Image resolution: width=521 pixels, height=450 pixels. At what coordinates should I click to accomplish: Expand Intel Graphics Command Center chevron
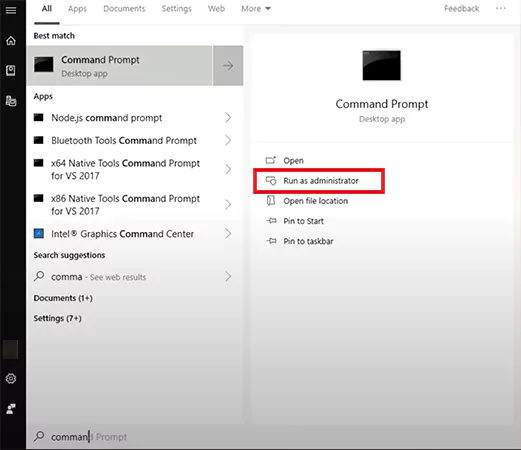point(228,233)
